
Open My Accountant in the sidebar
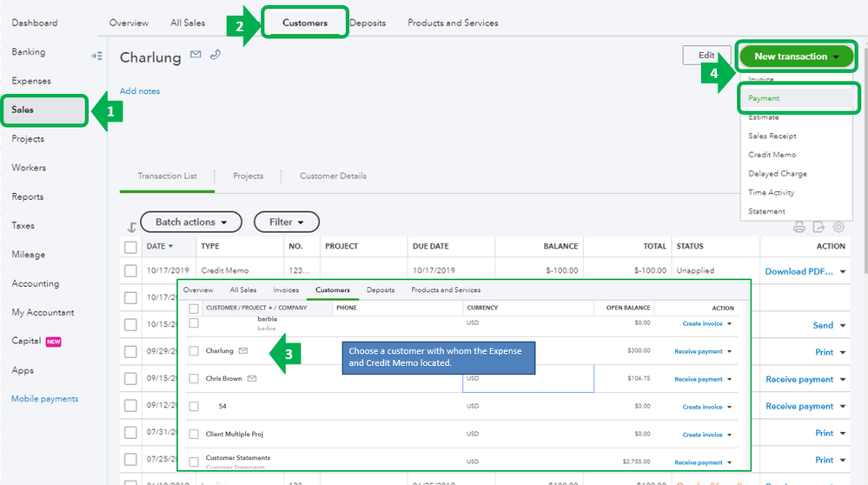43,312
